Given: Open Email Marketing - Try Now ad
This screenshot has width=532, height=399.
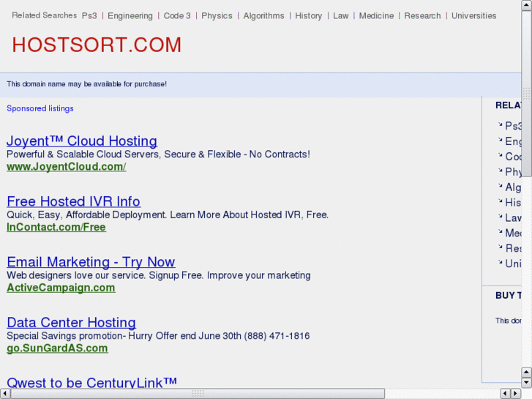Looking at the screenshot, I should click(x=91, y=262).
